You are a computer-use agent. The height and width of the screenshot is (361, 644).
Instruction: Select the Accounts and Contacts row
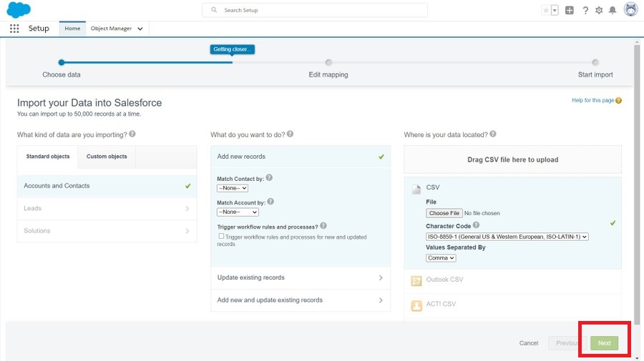[x=107, y=186]
